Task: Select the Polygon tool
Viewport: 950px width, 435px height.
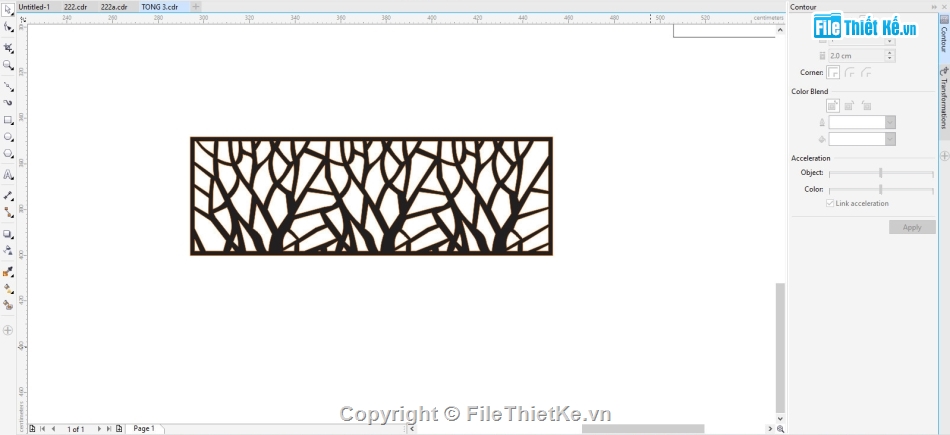Action: [8, 153]
